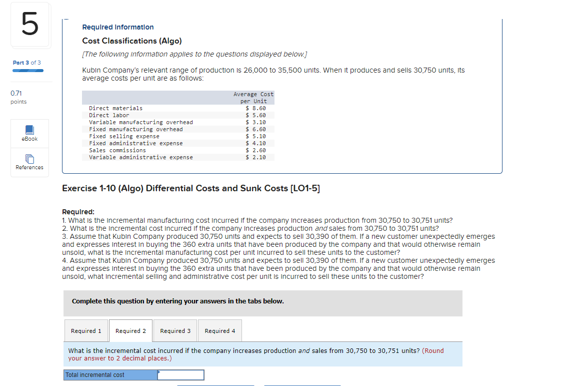Click the Direct materials row in the table
Viewport: 588px width, 386px height.
point(116,108)
